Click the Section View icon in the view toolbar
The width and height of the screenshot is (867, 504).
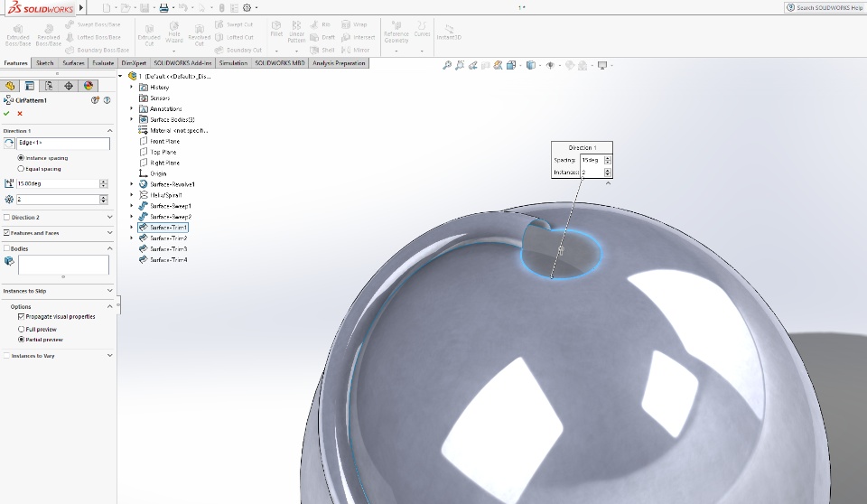click(x=486, y=65)
